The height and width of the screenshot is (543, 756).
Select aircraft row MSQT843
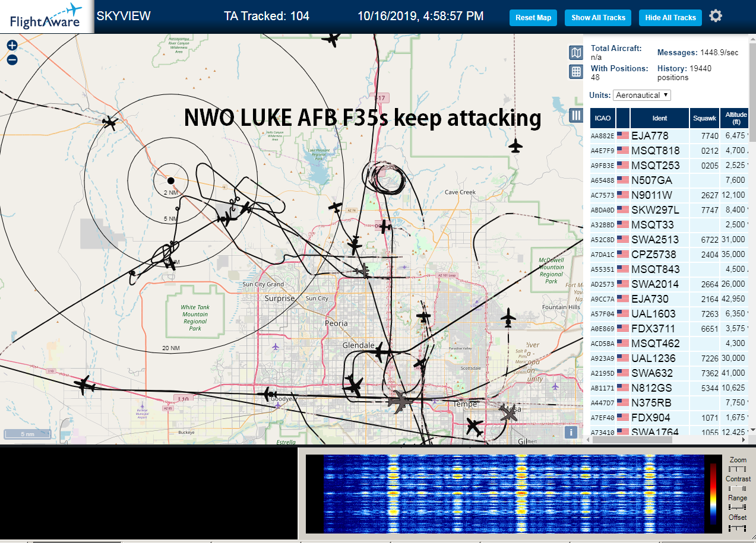tap(669, 269)
